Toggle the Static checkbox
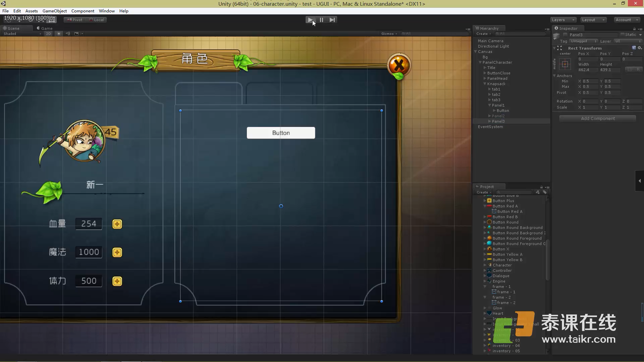Viewport: 644px width, 362px height. pyautogui.click(x=622, y=35)
